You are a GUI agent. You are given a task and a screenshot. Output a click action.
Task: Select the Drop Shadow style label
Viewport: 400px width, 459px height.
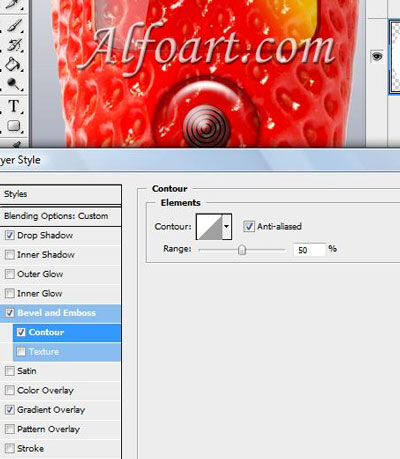tap(45, 235)
